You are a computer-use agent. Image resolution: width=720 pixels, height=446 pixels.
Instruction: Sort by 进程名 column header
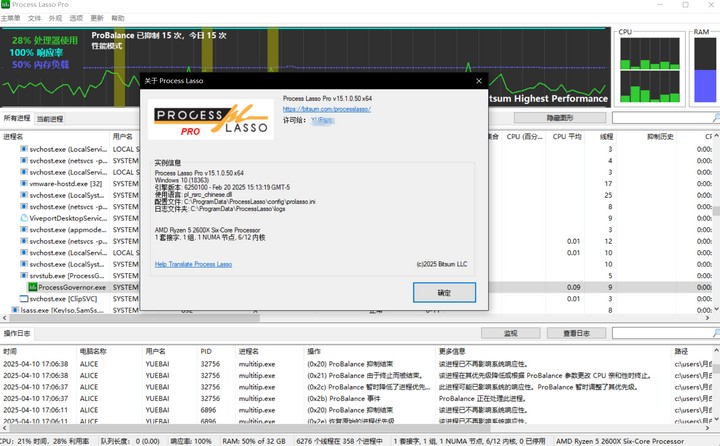tap(55, 136)
